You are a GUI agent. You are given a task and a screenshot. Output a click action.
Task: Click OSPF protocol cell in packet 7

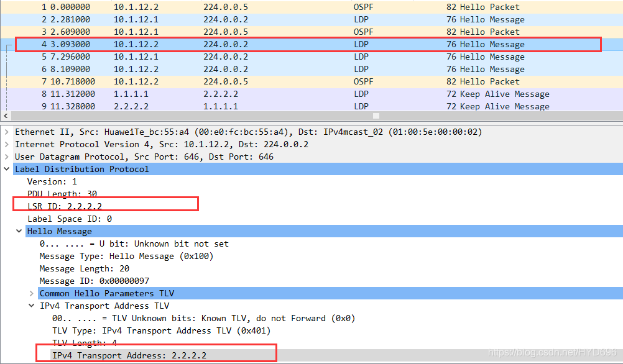pyautogui.click(x=364, y=81)
